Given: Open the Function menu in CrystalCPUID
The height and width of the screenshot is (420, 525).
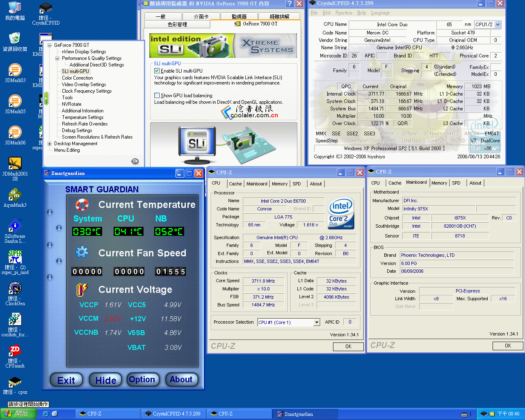Looking at the screenshot, I should [343, 13].
